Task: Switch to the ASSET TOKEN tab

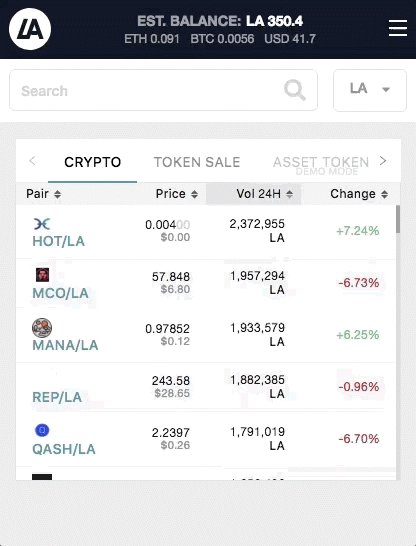Action: tap(321, 162)
